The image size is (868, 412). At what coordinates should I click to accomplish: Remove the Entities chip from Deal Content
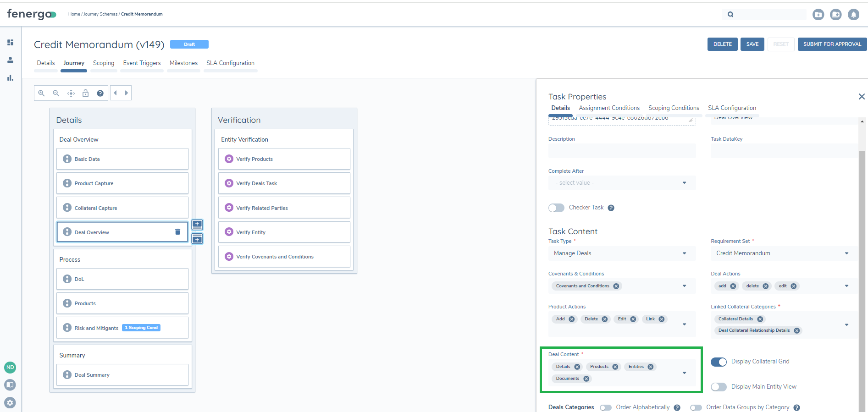651,367
